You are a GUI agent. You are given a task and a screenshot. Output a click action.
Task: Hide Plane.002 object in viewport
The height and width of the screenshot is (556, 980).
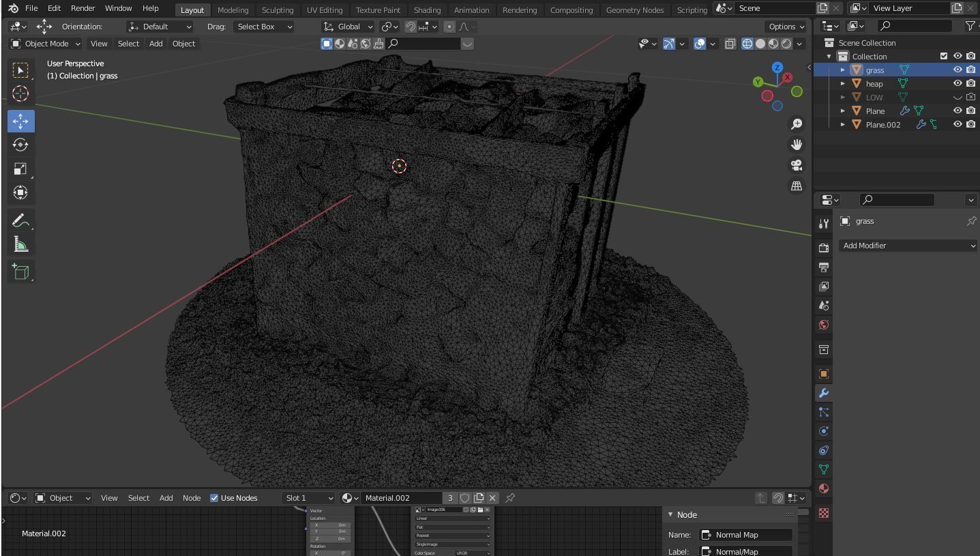[957, 124]
